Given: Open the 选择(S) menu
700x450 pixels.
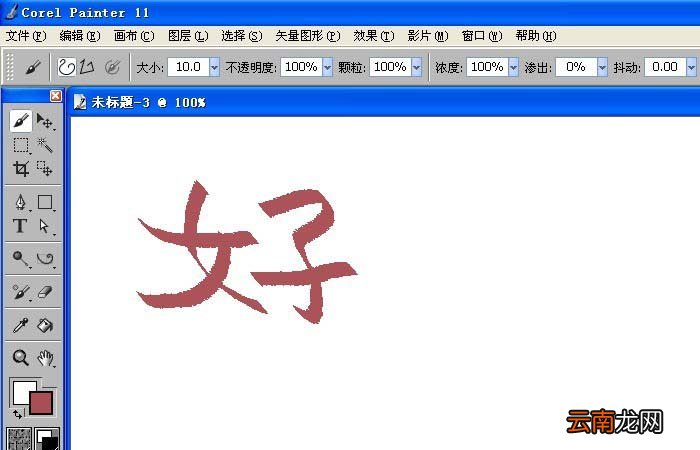Looking at the screenshot, I should coord(242,36).
